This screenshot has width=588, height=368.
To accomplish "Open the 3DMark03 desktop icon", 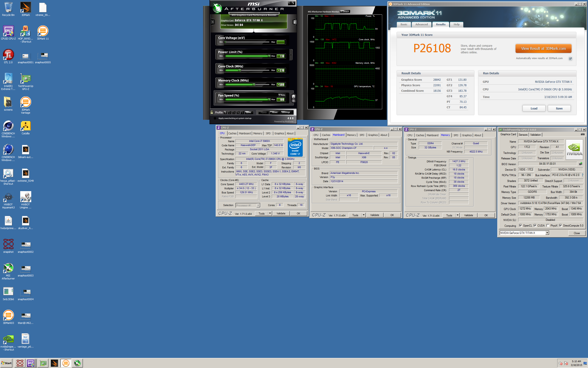I will [x=8, y=317].
